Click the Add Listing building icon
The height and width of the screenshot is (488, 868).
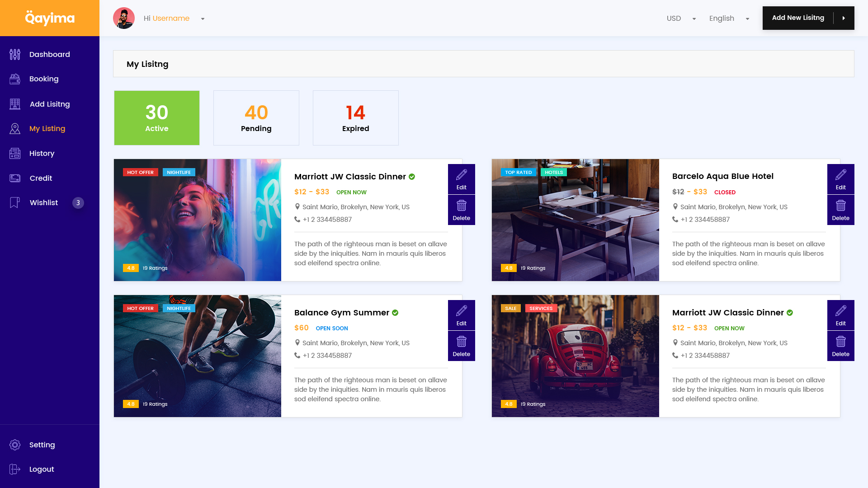15,104
